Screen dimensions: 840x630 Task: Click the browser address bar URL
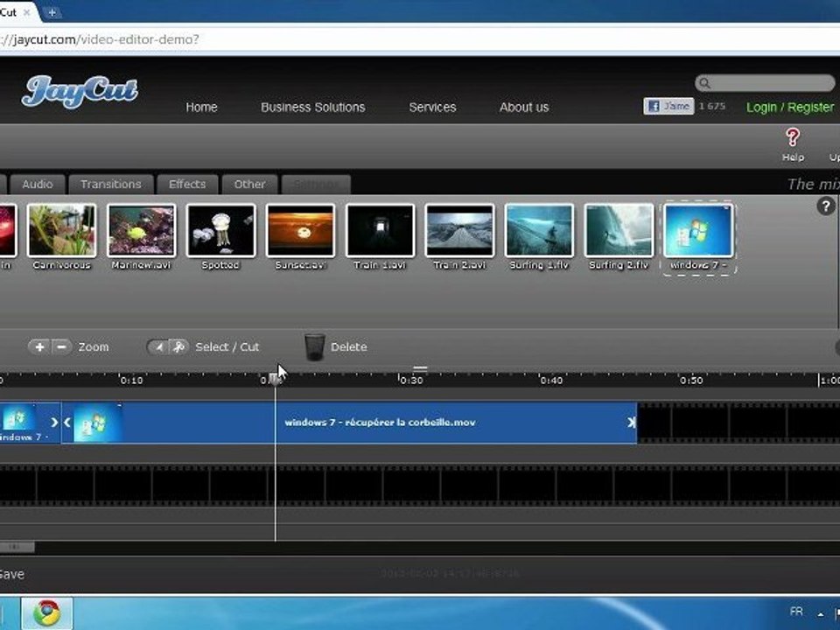(100, 39)
